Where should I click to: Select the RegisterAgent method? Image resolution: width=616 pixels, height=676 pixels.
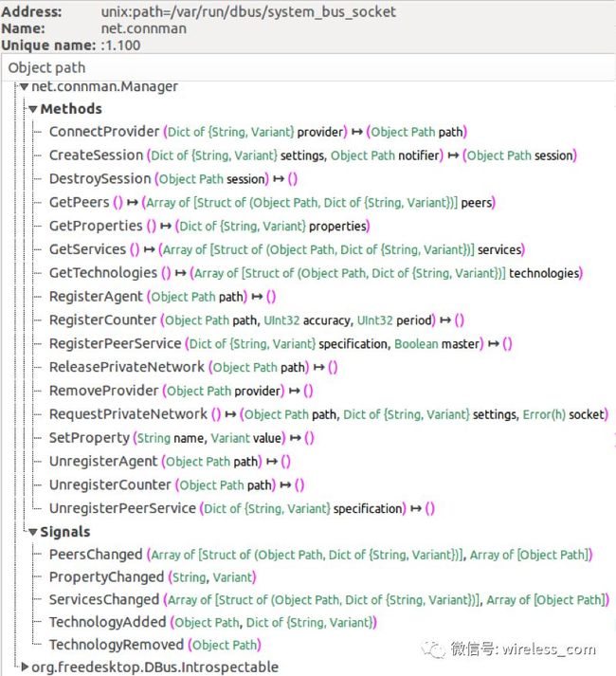(x=162, y=297)
